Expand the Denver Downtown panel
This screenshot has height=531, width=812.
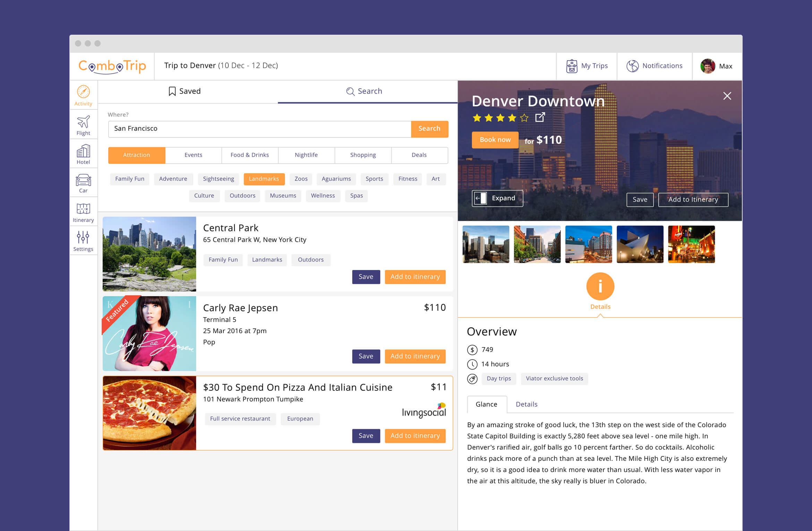click(x=497, y=198)
